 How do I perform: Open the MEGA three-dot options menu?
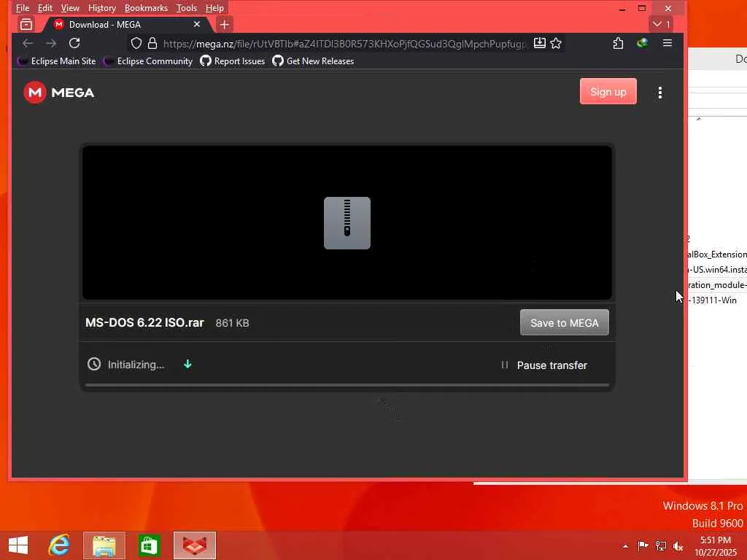pos(659,93)
